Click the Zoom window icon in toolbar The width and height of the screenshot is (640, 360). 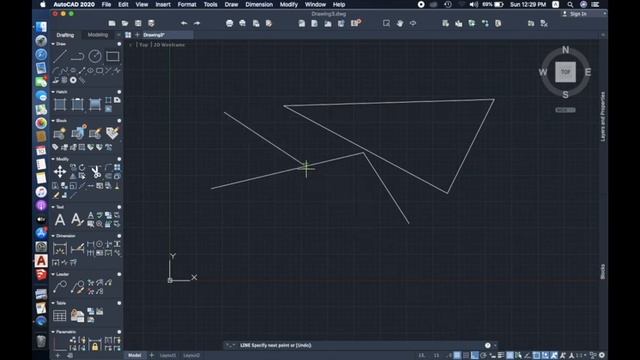pos(386,23)
